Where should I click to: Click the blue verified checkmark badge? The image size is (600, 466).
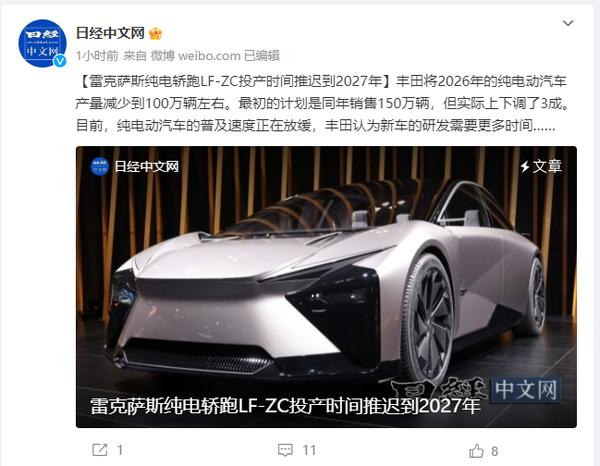click(60, 61)
